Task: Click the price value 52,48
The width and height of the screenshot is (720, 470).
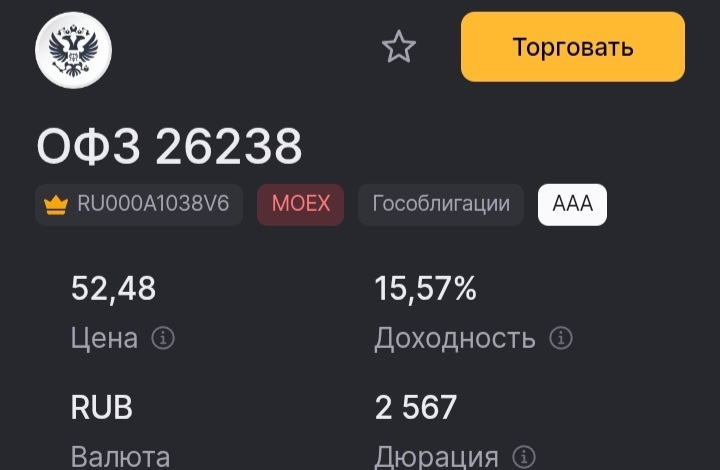Action: 114,289
